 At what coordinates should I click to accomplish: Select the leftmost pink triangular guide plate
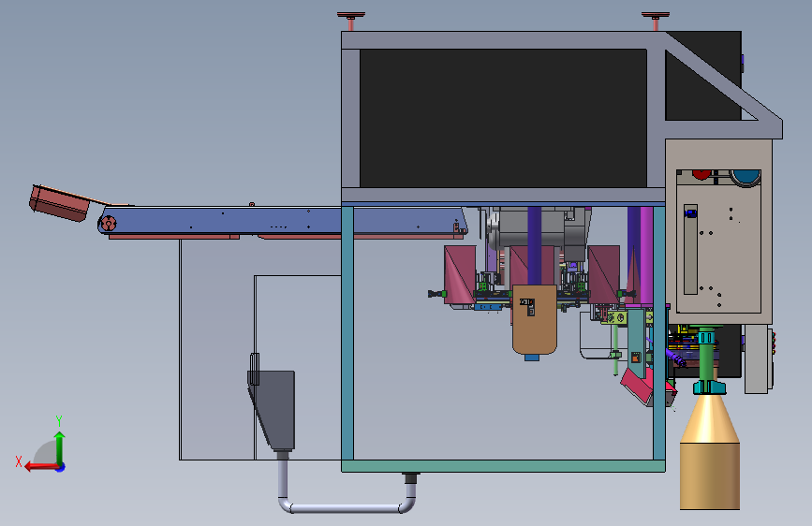click(x=459, y=274)
